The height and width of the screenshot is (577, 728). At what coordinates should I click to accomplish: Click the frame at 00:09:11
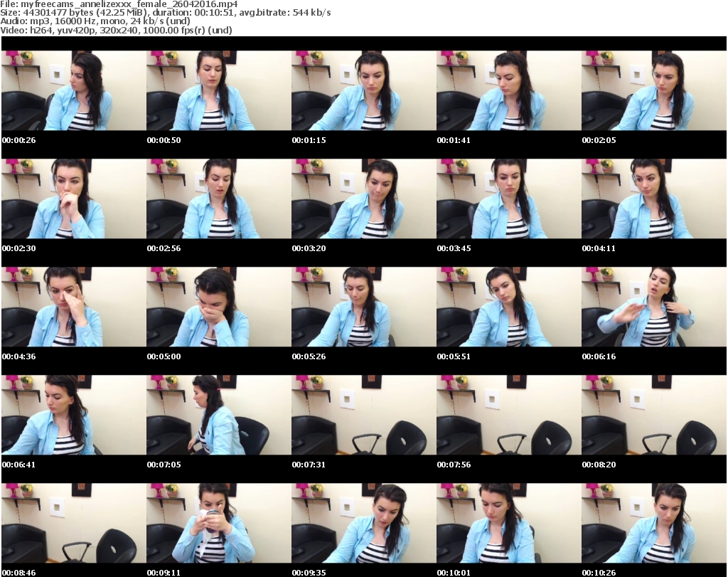(x=219, y=523)
